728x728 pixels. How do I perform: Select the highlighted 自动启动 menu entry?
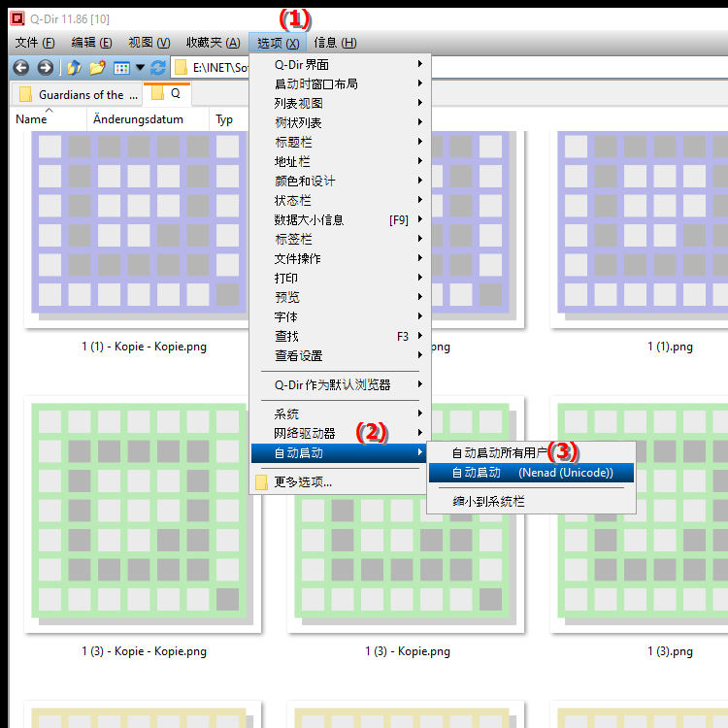click(340, 452)
